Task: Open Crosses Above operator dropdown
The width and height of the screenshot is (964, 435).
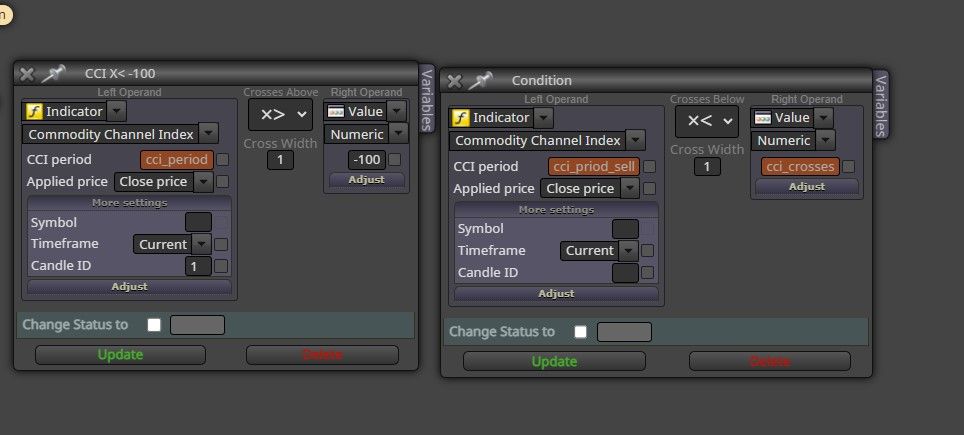Action: click(x=280, y=114)
